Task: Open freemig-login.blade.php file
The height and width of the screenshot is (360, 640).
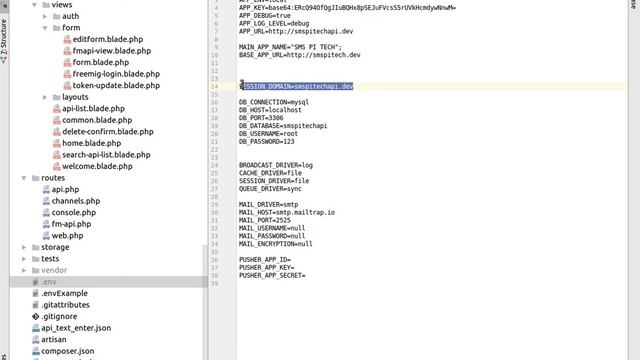Action: pos(116,74)
